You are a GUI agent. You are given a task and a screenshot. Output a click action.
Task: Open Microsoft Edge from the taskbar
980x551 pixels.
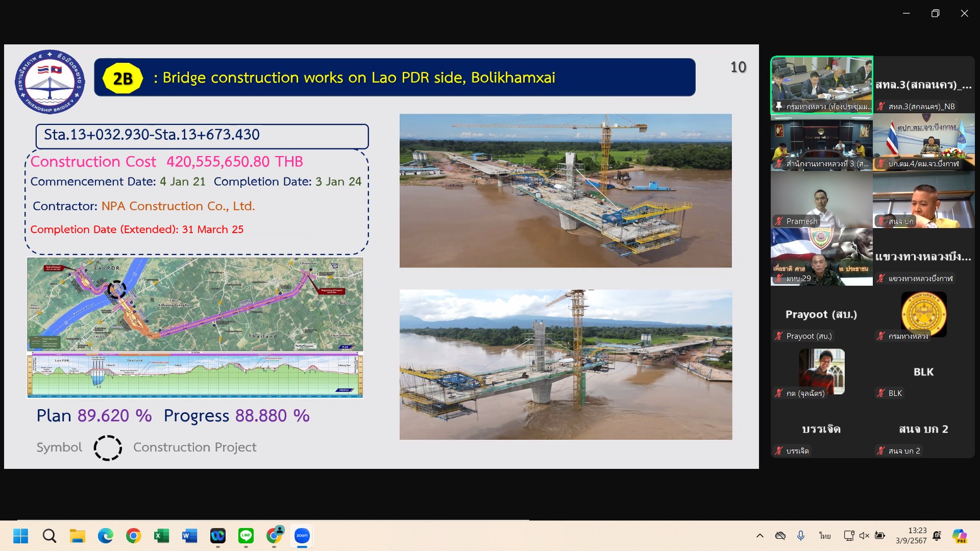[106, 536]
